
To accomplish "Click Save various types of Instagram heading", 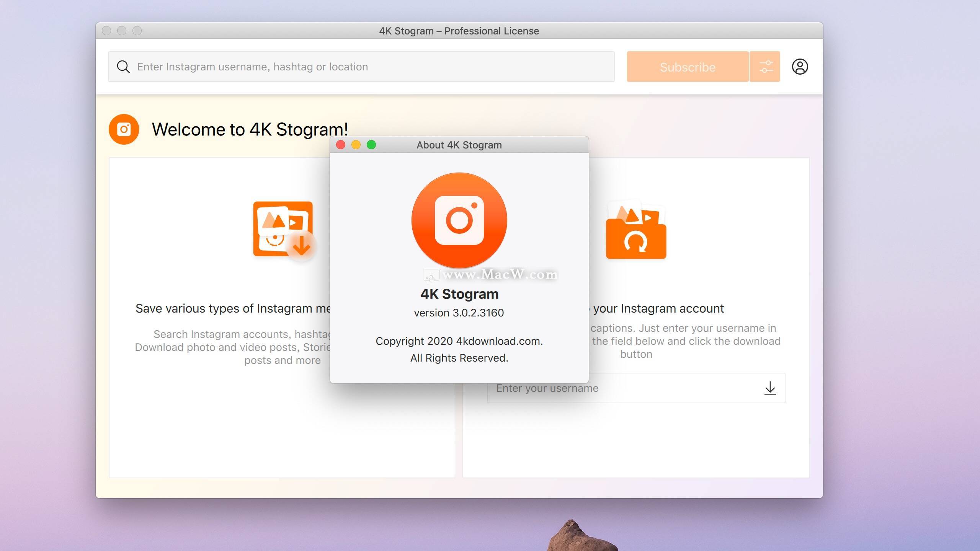I will (233, 308).
